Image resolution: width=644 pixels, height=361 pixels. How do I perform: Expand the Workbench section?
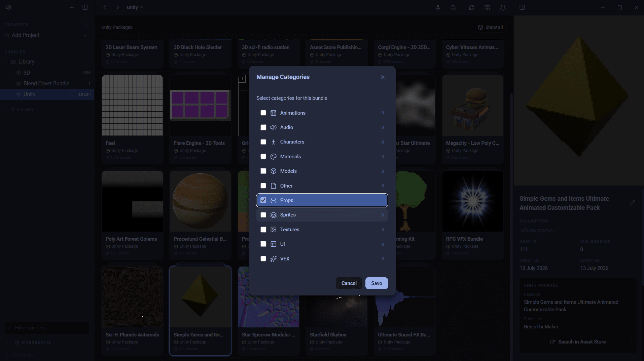pos(8,343)
